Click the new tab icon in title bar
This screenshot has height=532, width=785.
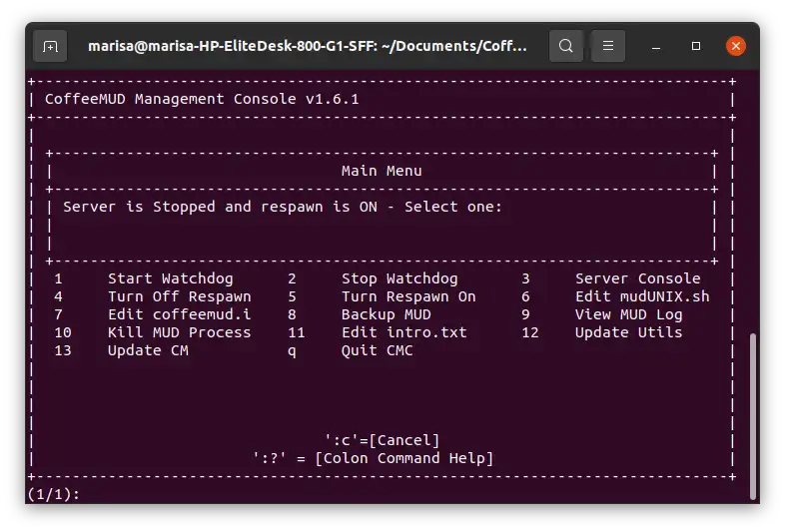pyautogui.click(x=51, y=46)
